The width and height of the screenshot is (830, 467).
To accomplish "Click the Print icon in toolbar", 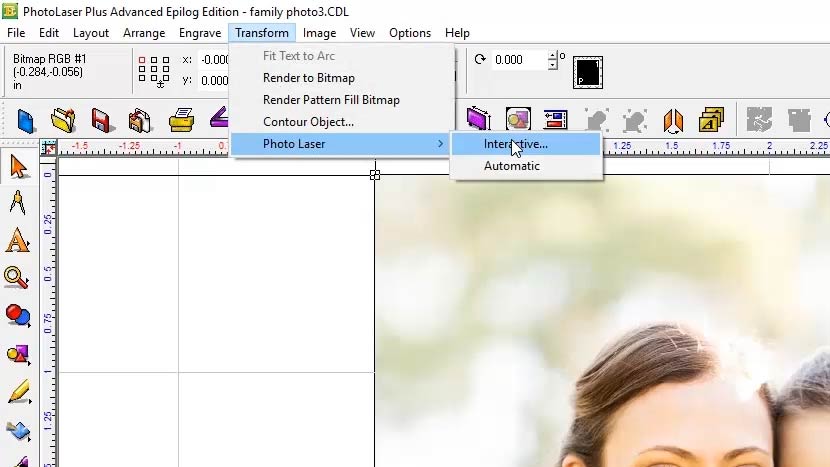I will coord(181,121).
